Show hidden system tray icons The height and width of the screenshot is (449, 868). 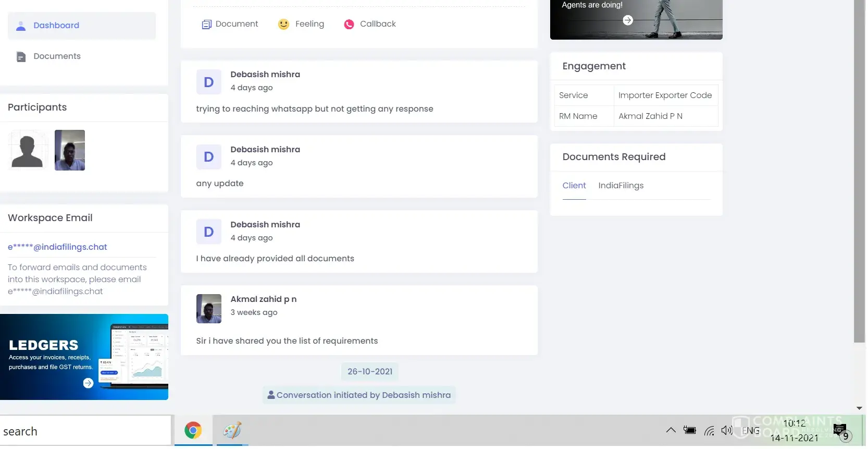(671, 430)
